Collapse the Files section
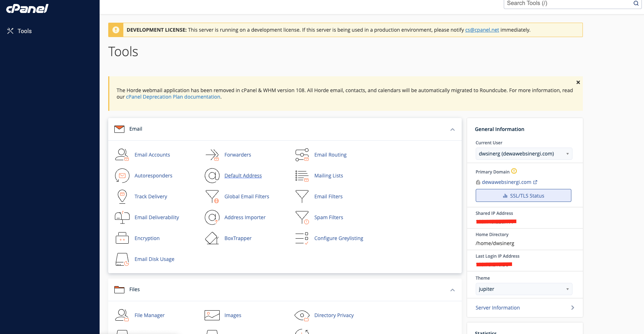The width and height of the screenshot is (644, 334). point(452,290)
